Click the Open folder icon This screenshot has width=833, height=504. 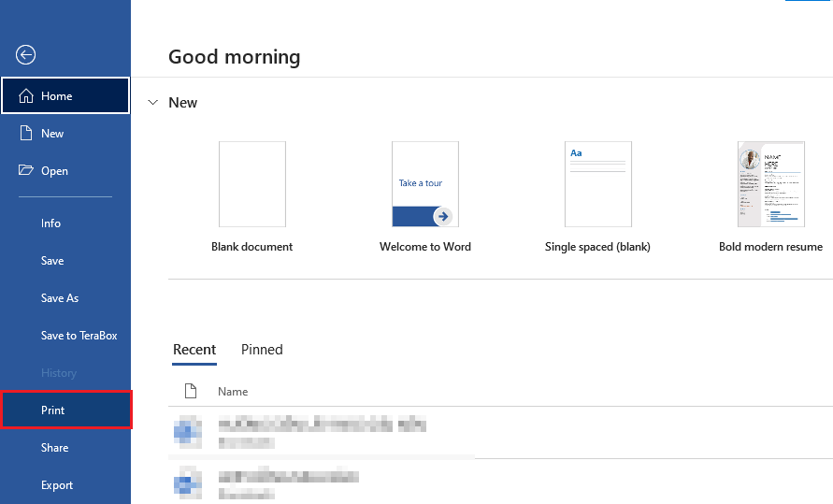pyautogui.click(x=25, y=170)
